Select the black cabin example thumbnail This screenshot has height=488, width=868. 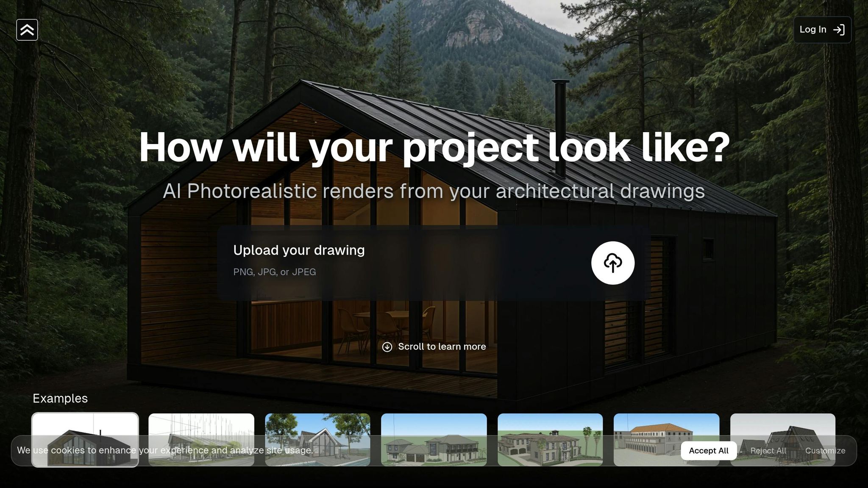[x=85, y=440]
